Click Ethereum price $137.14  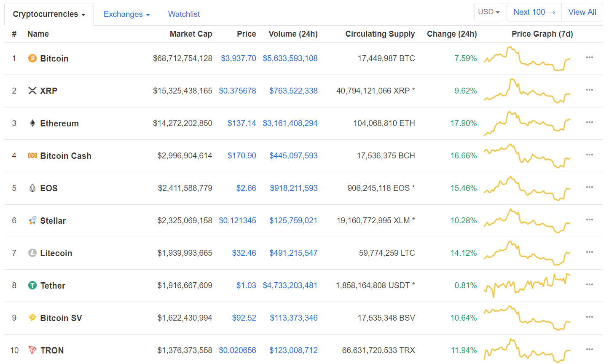click(242, 123)
